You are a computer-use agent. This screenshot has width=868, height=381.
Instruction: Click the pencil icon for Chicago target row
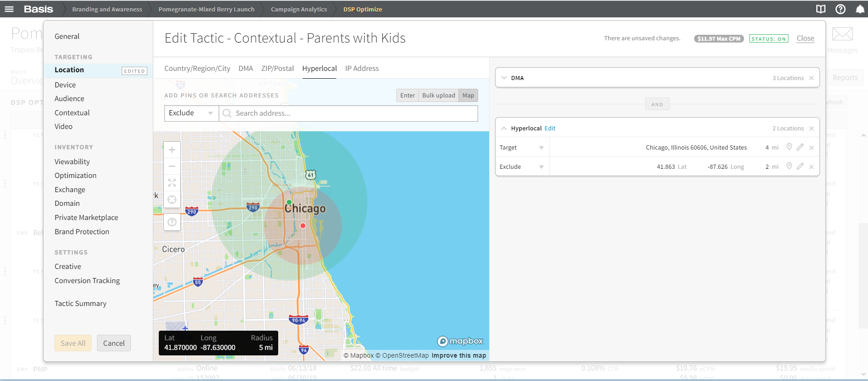800,147
